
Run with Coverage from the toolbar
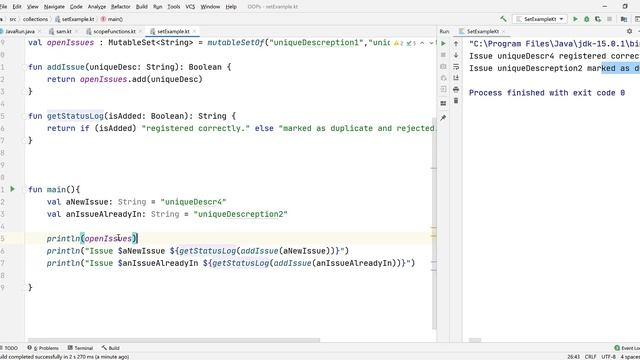pos(598,19)
